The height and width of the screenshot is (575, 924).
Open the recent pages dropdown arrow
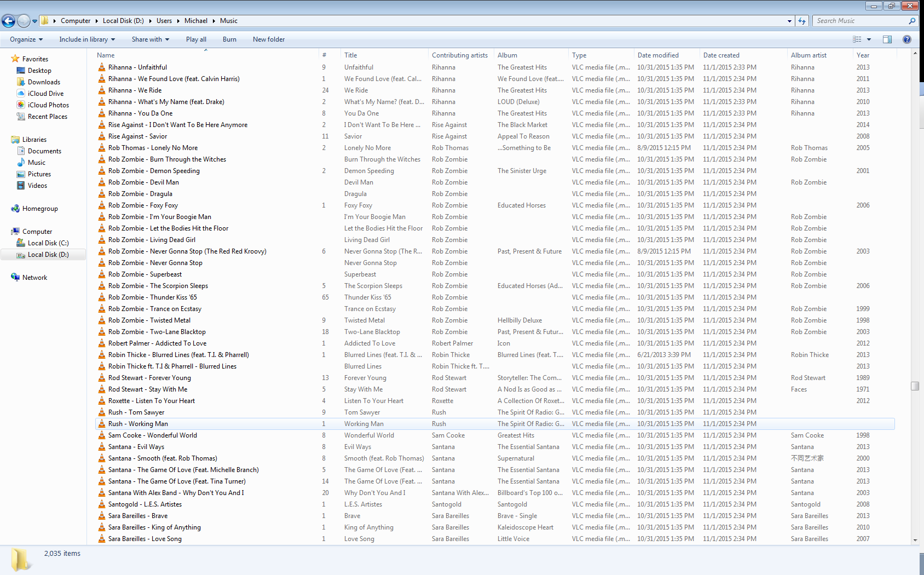coord(34,21)
